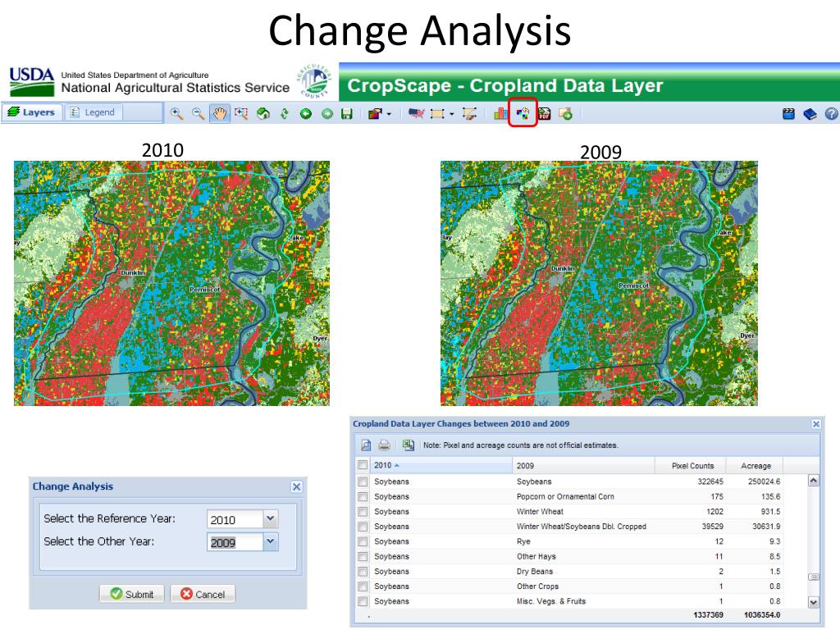Check the Winter Wheat row checkbox

click(363, 512)
